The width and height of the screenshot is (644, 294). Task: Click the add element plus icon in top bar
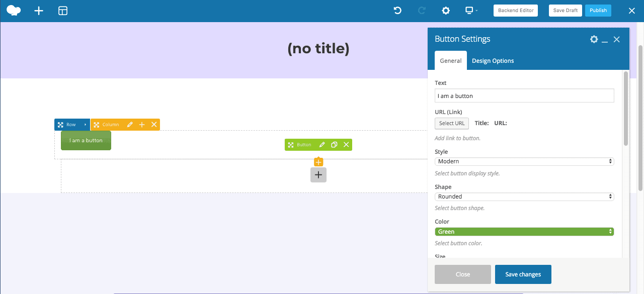(39, 11)
